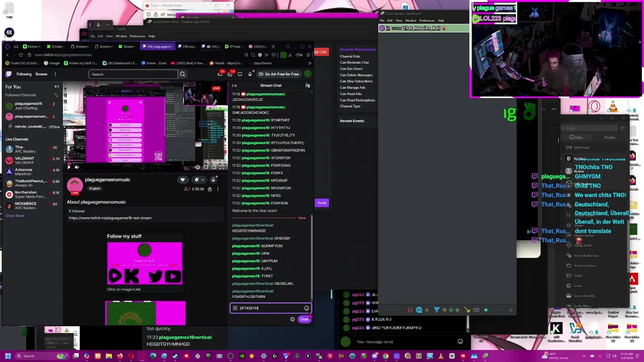Open the naruto_uzumaki offline channel
This screenshot has height=362, width=644.
point(31,127)
